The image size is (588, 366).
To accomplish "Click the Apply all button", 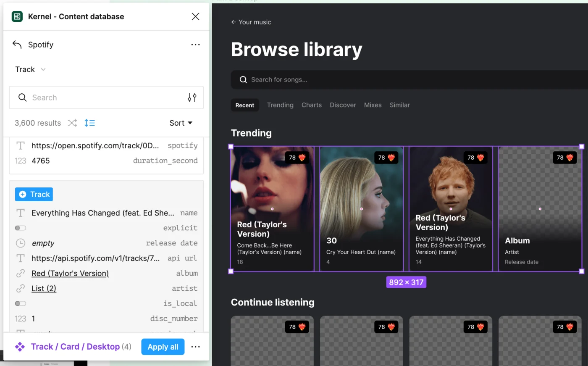I will tap(163, 347).
